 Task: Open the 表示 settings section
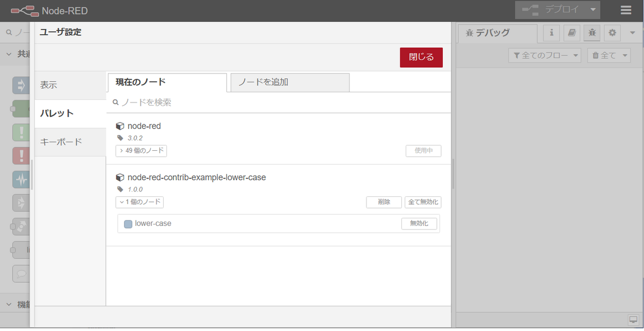point(70,85)
